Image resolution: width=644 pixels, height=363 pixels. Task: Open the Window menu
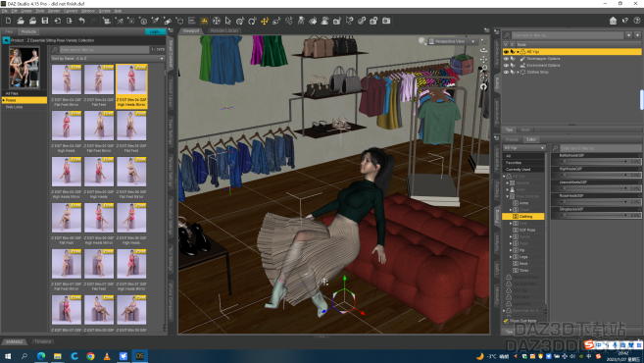[87, 11]
